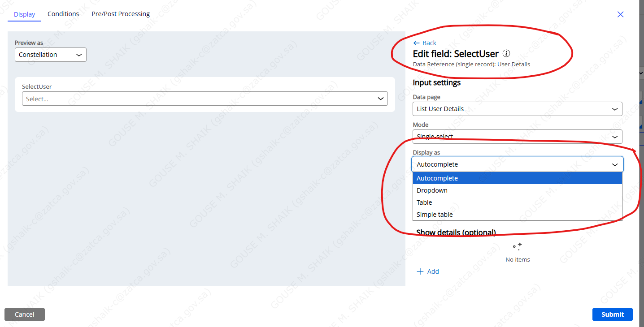This screenshot has height=327, width=644.
Task: Click the chevron on the Data page dropdown
Action: (x=615, y=108)
